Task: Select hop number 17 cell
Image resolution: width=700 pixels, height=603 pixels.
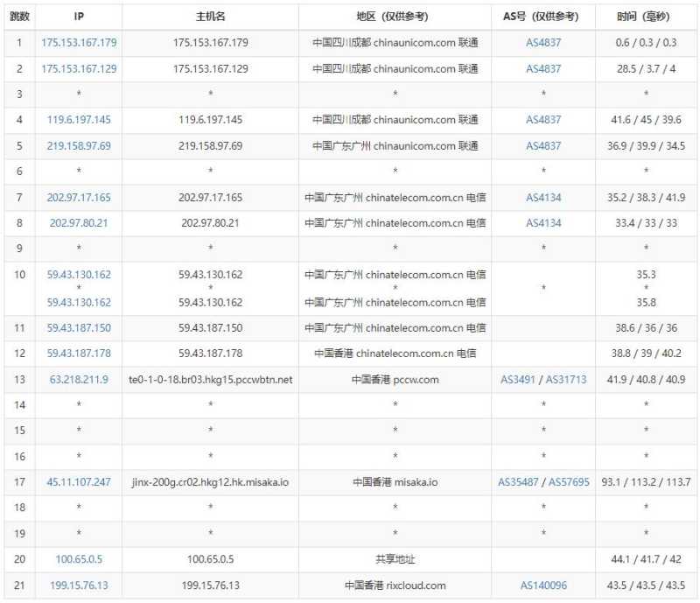Action: (x=19, y=482)
